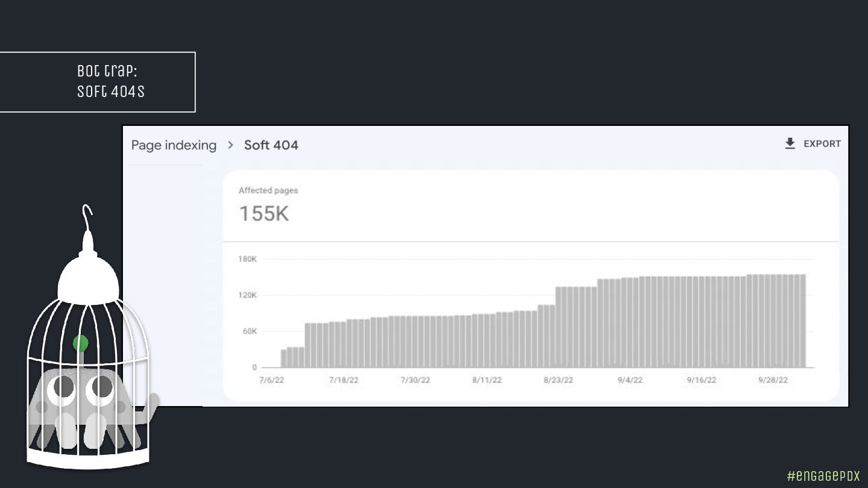Click the white dome of the birdcage
This screenshot has width=868, height=488.
[88, 277]
